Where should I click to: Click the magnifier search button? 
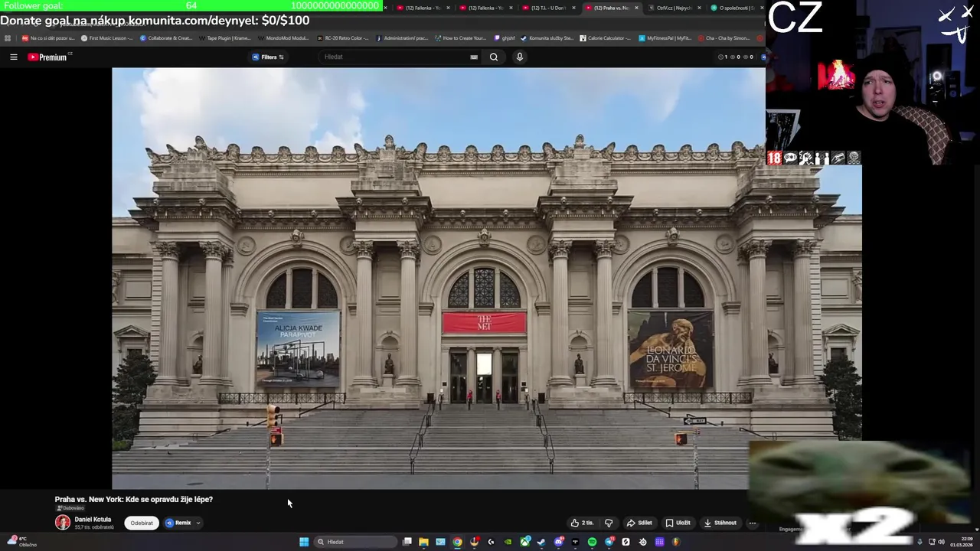(x=494, y=57)
